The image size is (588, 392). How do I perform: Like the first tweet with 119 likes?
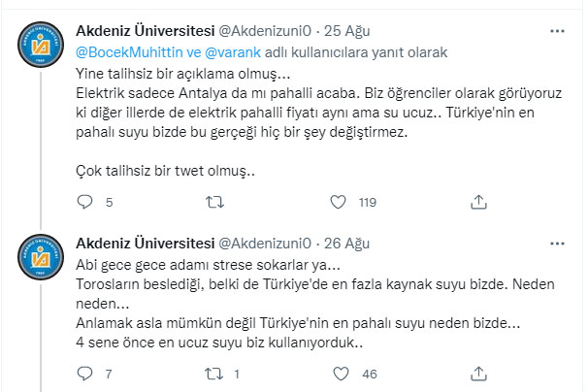coord(339,203)
